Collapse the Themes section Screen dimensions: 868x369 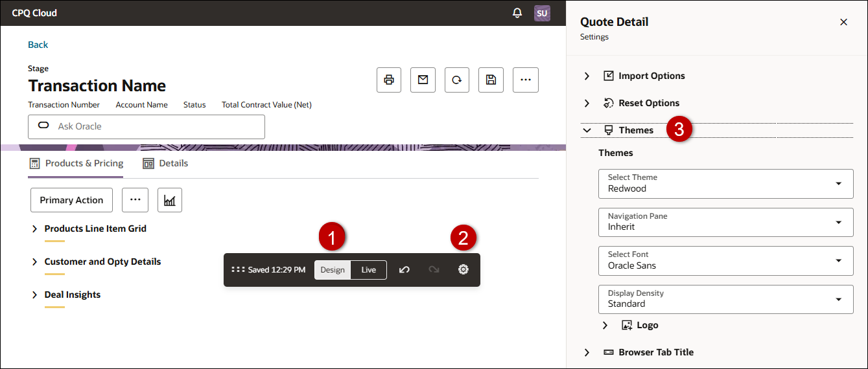coord(587,130)
